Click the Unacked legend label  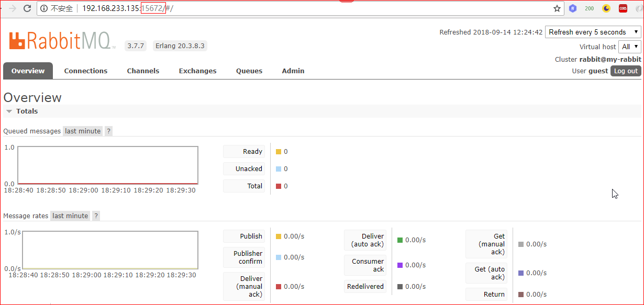tap(244, 169)
